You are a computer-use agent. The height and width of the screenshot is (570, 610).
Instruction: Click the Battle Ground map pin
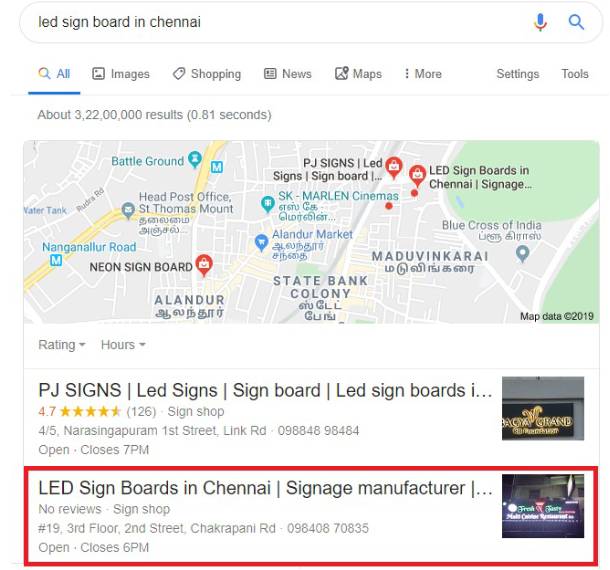pyautogui.click(x=195, y=159)
